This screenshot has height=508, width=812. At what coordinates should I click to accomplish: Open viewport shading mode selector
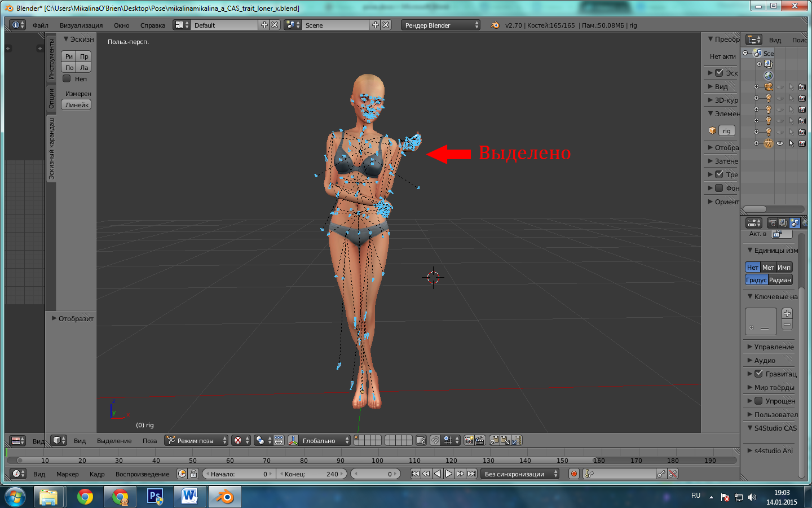241,440
